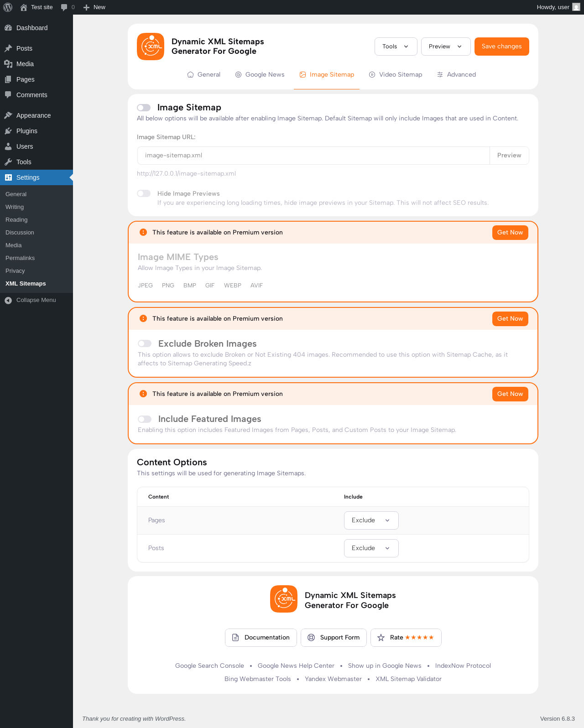The width and height of the screenshot is (584, 728).
Task: Click the Save changes button
Action: (x=501, y=47)
